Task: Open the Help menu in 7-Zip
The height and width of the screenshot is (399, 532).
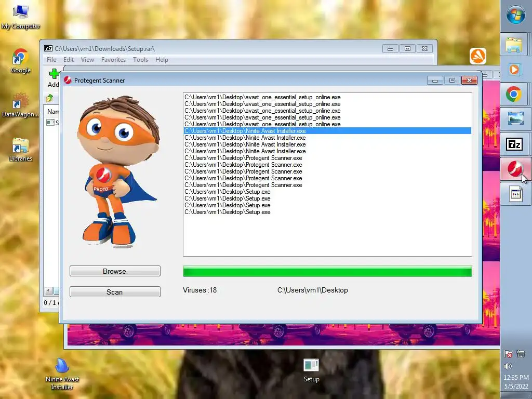Action: 162,60
